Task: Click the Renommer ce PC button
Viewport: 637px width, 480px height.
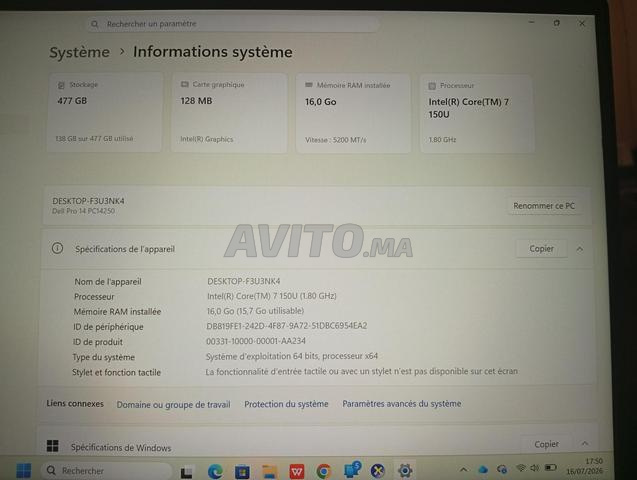Action: pos(544,206)
